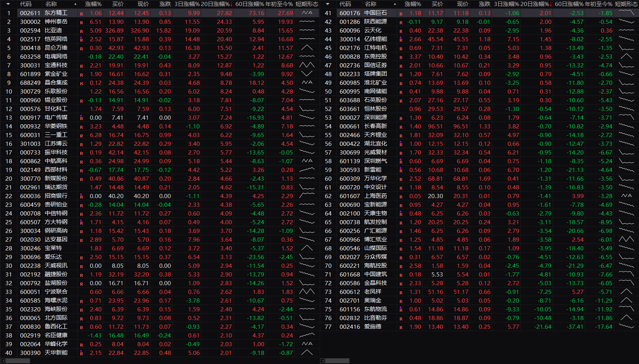Viewport: 639px width, 364px height.
Task: Open the 短期形态 sparkline for 上海医药
Action: pos(626,196)
